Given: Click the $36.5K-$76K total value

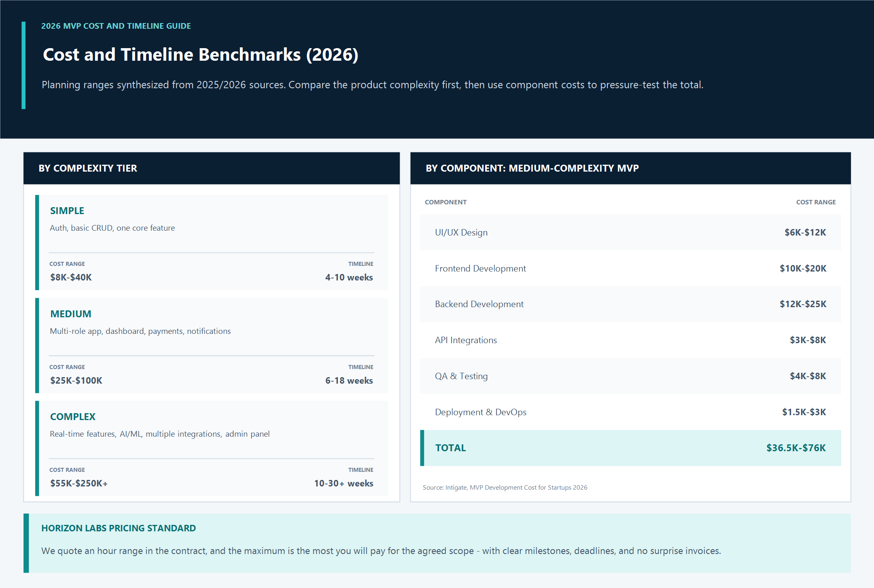Looking at the screenshot, I should [796, 448].
